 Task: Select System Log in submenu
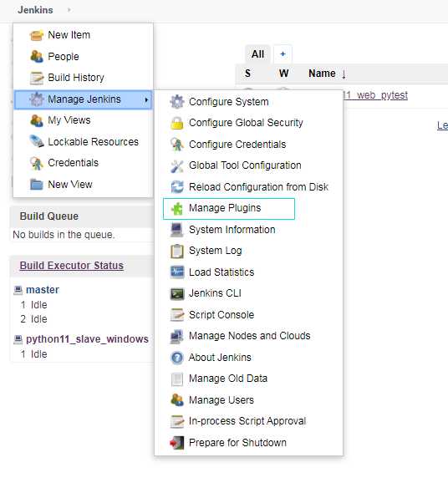[248, 251]
